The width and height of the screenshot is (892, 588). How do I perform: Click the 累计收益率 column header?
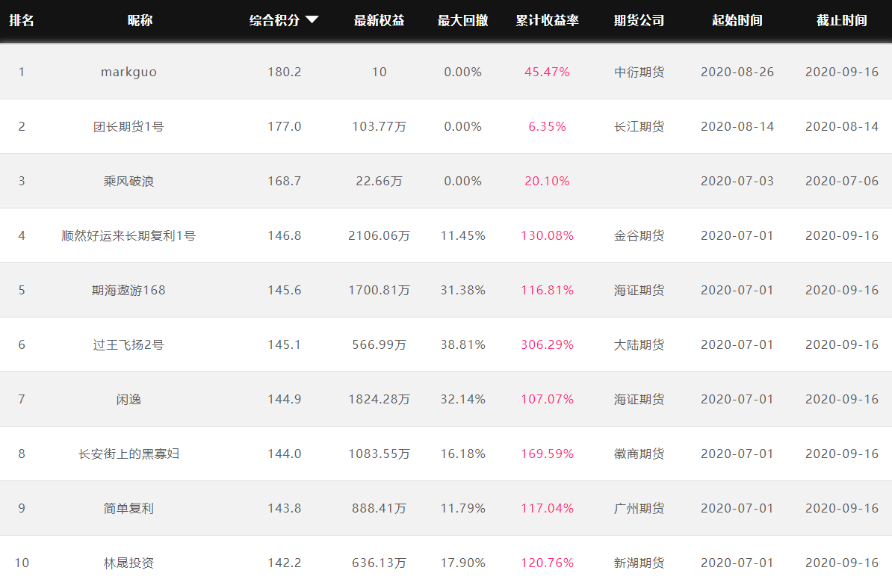click(548, 20)
